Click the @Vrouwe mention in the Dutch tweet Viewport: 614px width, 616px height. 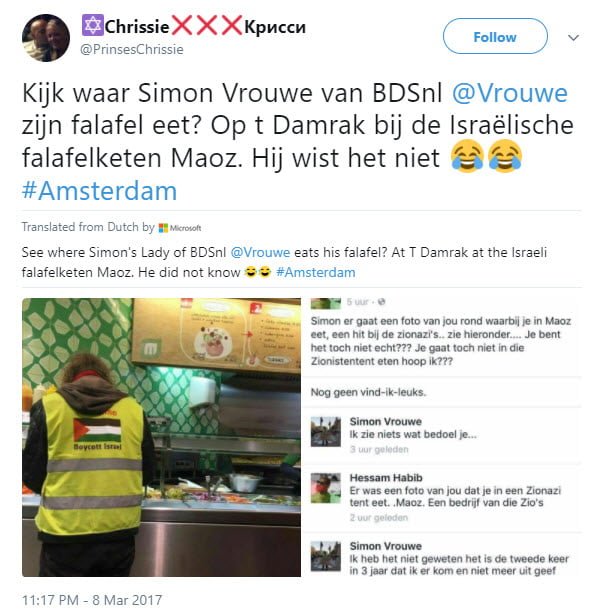coord(510,94)
